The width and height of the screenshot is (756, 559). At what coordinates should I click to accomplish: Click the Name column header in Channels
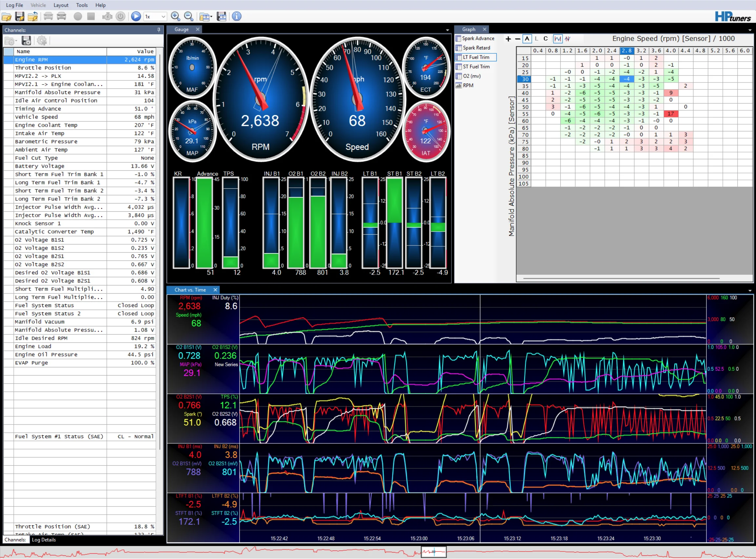tap(60, 51)
